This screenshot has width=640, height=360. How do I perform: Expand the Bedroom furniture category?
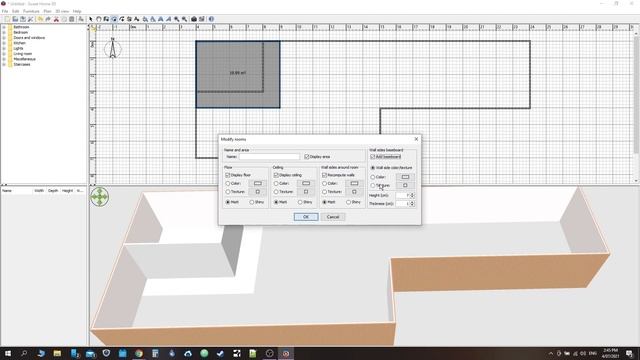(4, 32)
